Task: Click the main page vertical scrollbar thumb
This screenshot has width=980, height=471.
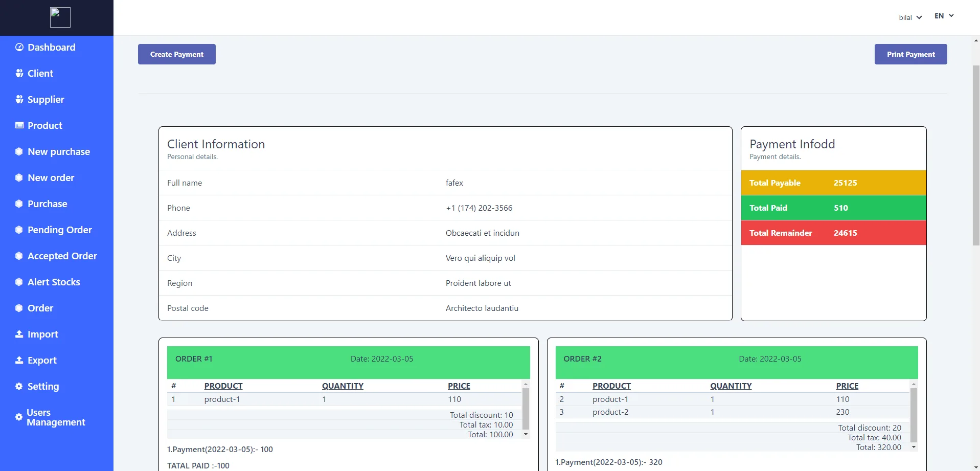Action: click(x=976, y=155)
